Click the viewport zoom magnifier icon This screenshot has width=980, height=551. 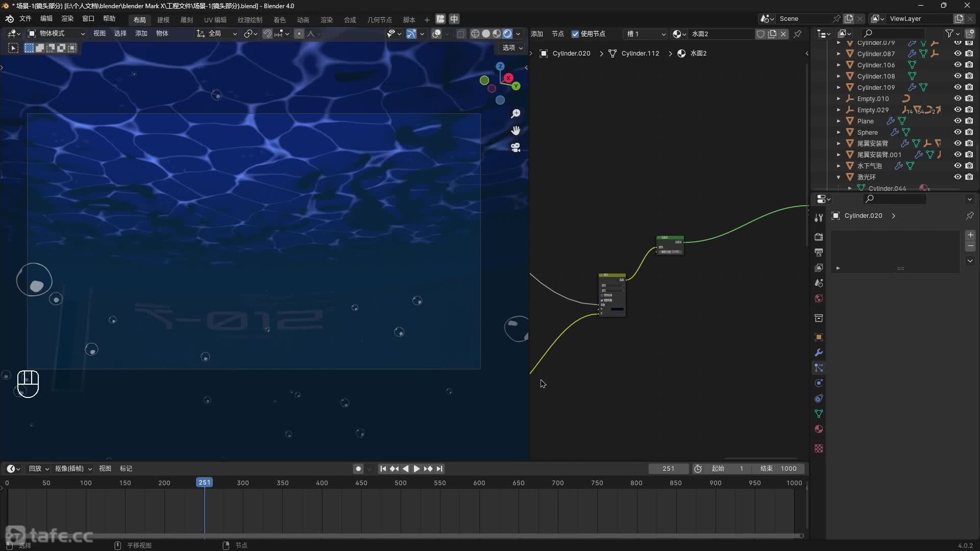pyautogui.click(x=516, y=113)
